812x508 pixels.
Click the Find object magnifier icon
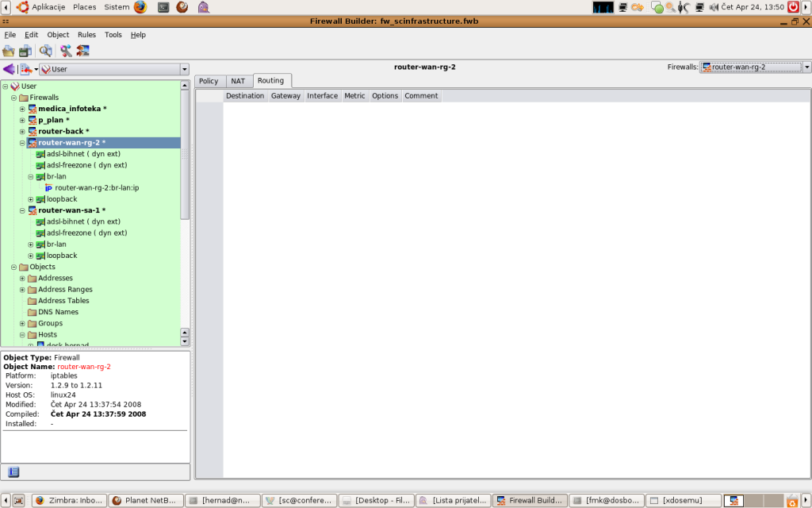46,51
